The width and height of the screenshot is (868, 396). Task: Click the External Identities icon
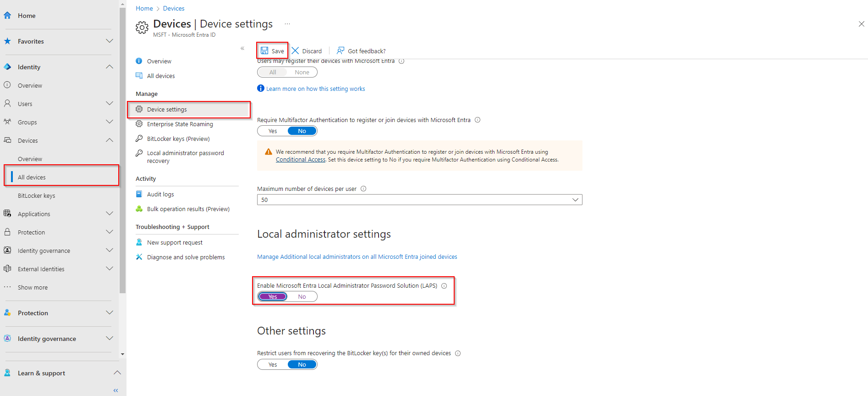[x=7, y=268]
